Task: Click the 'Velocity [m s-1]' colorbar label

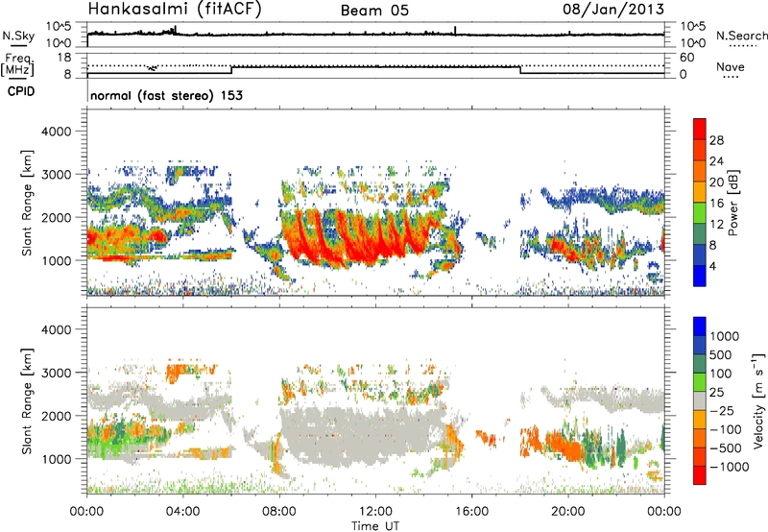Action: tap(758, 400)
